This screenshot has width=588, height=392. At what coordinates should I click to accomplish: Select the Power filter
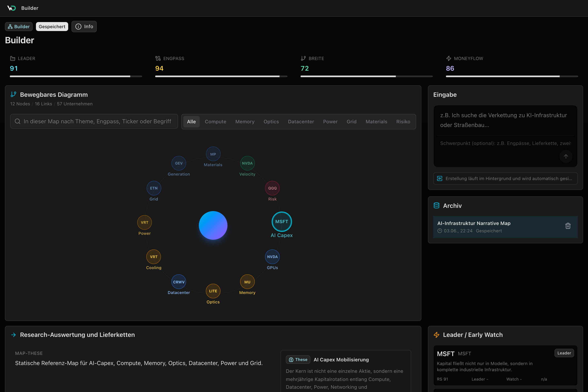click(330, 122)
